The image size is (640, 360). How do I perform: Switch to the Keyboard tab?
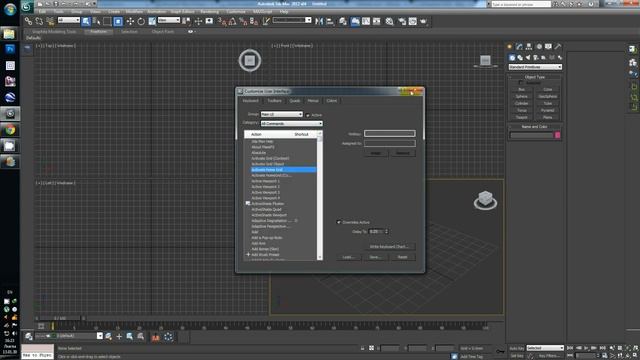[250, 101]
